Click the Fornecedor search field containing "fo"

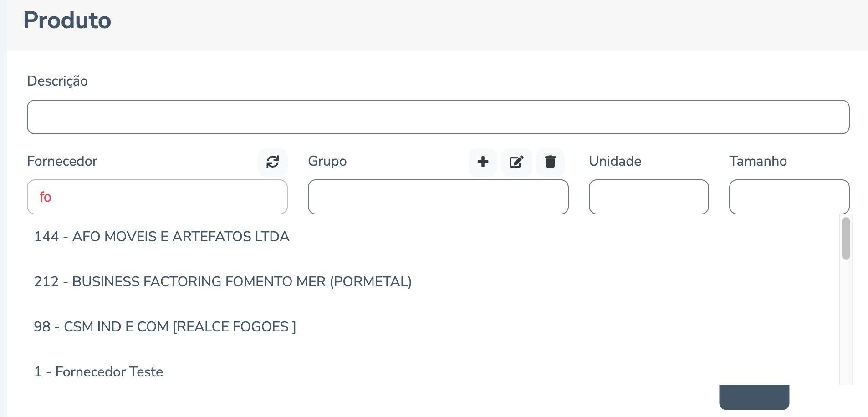pos(157,197)
